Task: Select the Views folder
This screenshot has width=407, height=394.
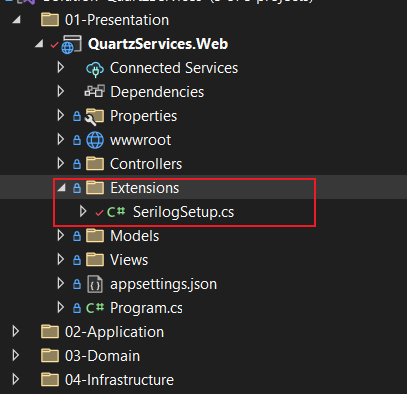Action: (129, 260)
